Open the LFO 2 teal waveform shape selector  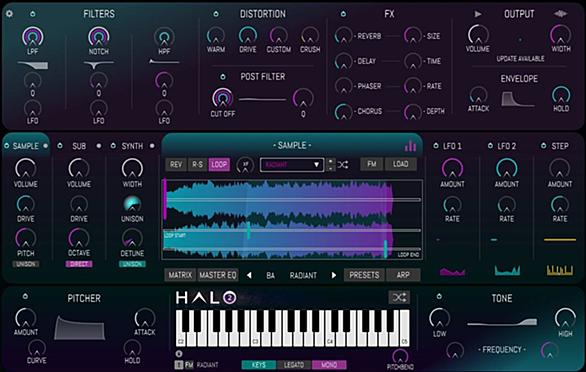pos(507,270)
